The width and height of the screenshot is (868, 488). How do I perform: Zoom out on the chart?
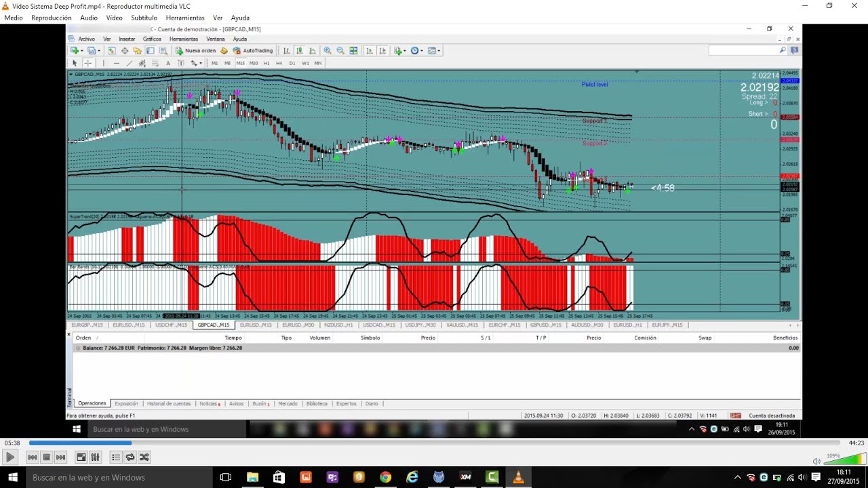[340, 51]
